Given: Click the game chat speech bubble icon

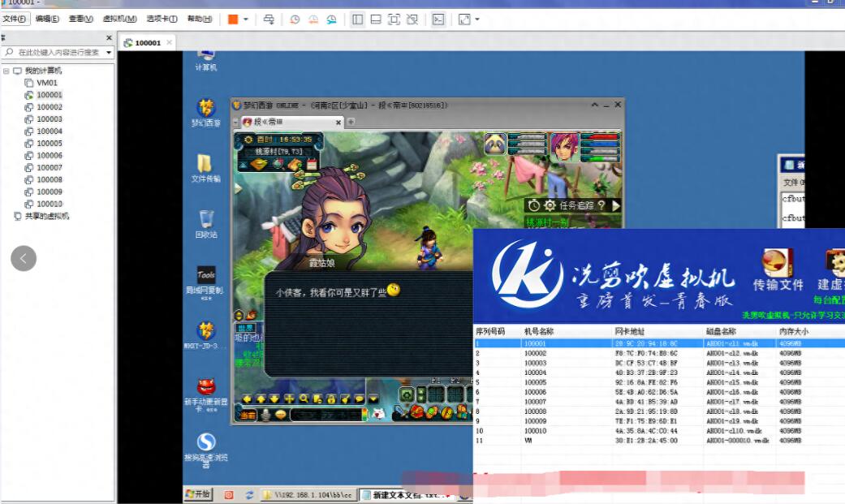Looking at the screenshot, I should pyautogui.click(x=360, y=398).
